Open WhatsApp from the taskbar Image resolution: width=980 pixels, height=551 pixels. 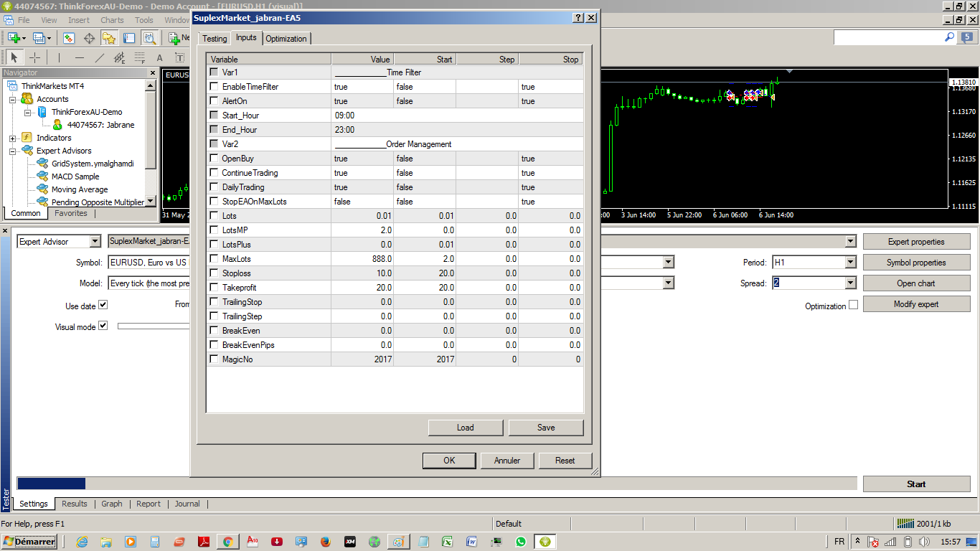coord(520,542)
